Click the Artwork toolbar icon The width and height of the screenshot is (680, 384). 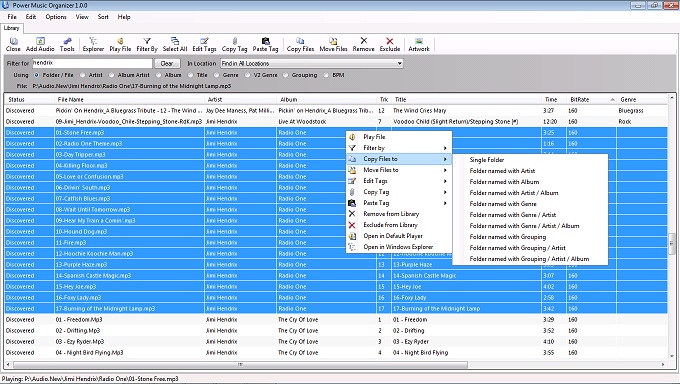tap(418, 45)
